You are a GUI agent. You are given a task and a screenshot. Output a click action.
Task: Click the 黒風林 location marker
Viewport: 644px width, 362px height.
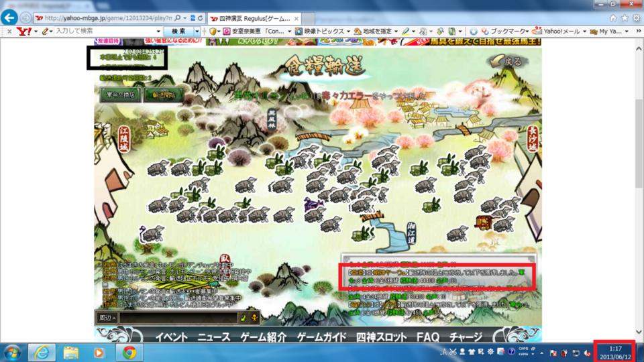pyautogui.click(x=272, y=119)
